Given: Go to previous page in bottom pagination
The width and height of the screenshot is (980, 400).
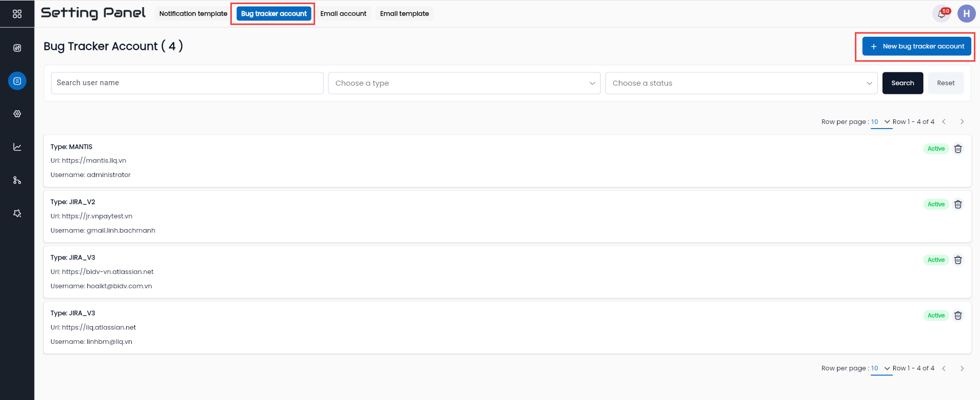Looking at the screenshot, I should [x=944, y=368].
